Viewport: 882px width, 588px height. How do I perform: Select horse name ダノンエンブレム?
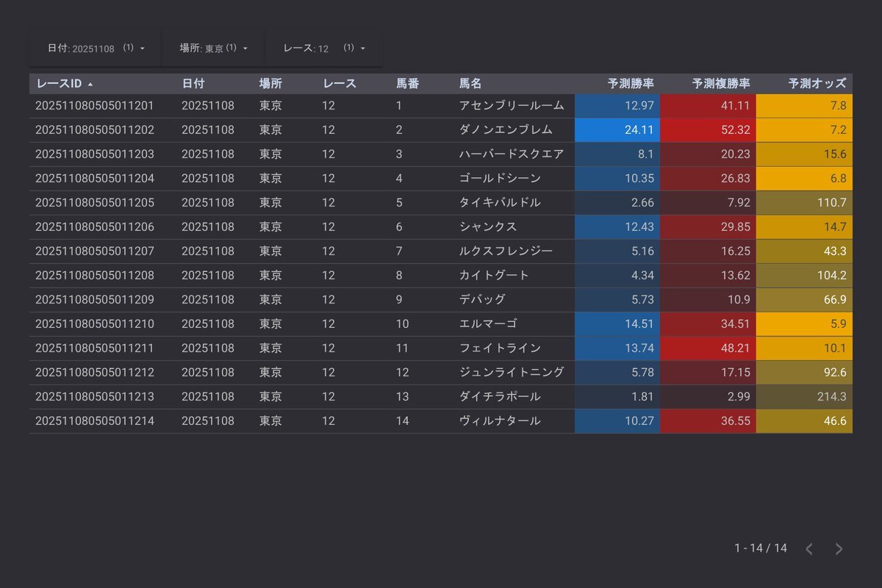tap(506, 130)
